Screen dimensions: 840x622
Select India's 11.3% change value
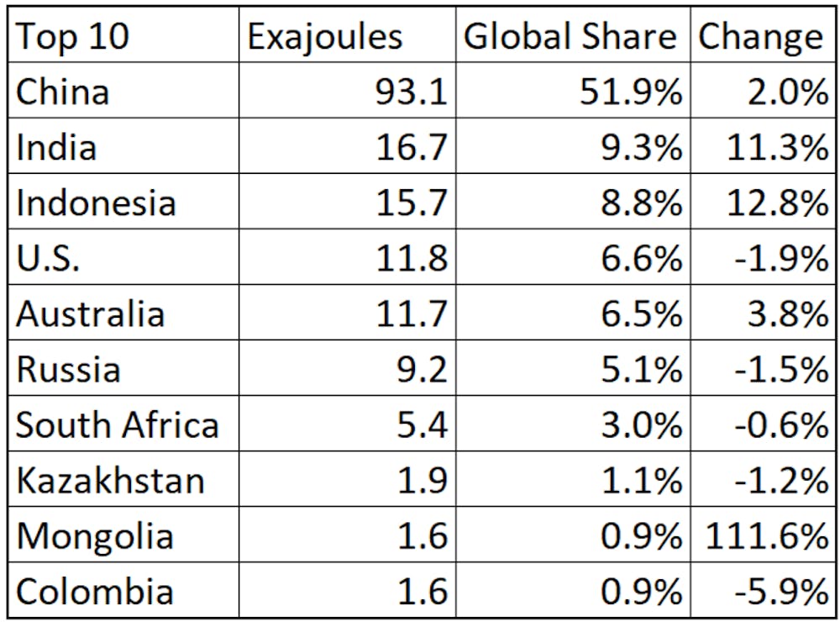763,146
